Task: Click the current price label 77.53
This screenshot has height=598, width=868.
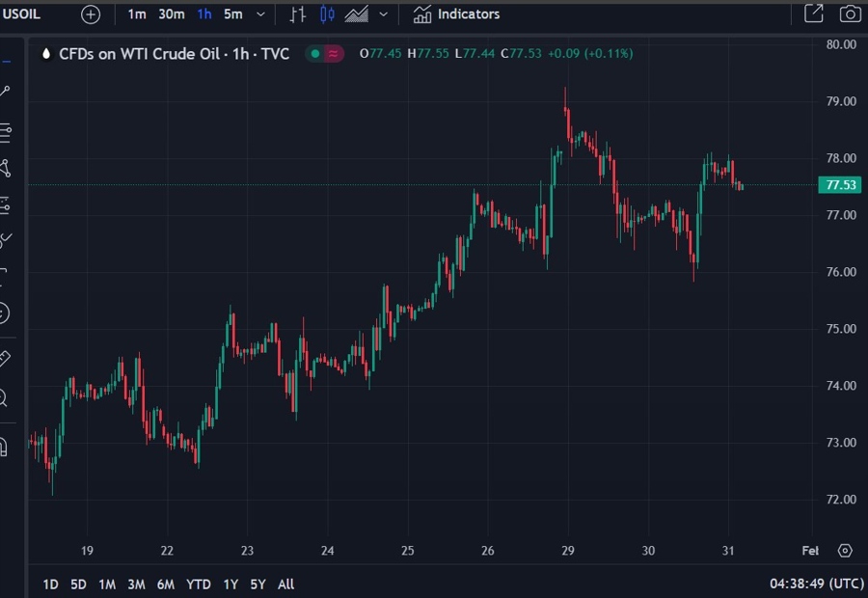Action: coord(840,185)
